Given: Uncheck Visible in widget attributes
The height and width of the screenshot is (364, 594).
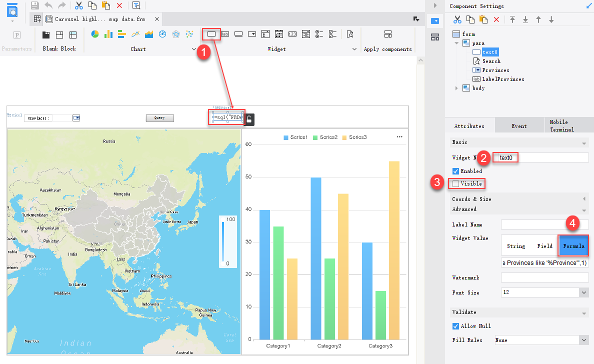Looking at the screenshot, I should click(x=455, y=183).
